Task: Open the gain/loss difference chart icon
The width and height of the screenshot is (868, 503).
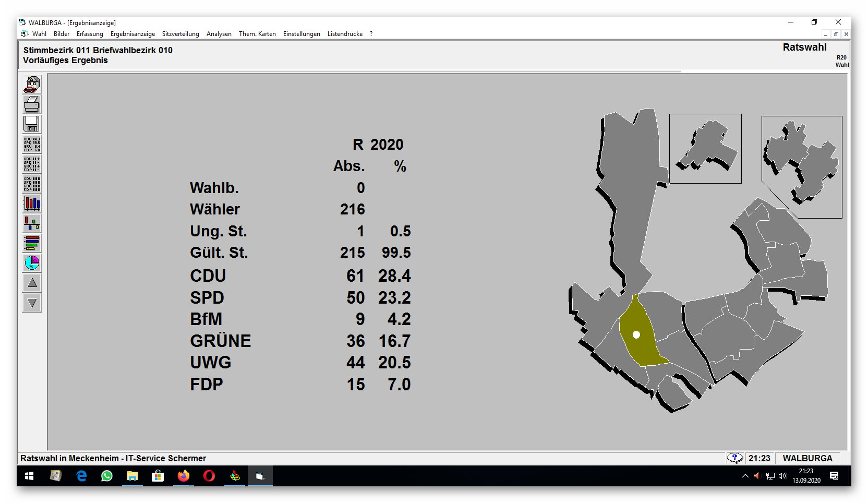Action: click(x=32, y=223)
